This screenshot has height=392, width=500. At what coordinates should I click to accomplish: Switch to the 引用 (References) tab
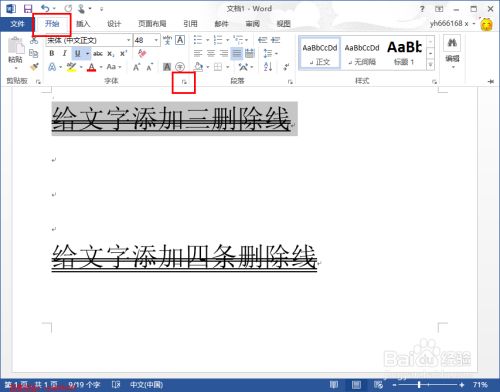tap(190, 24)
